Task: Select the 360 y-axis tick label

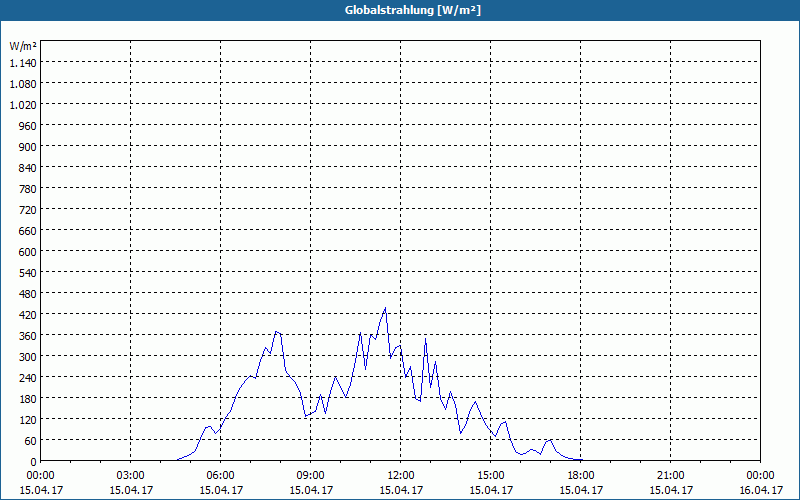Action: tap(28, 336)
